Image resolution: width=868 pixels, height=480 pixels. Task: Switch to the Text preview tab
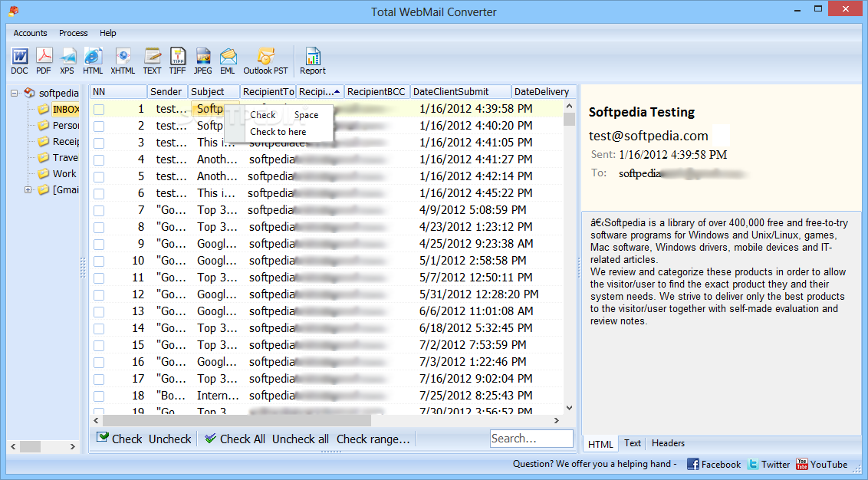tap(632, 443)
